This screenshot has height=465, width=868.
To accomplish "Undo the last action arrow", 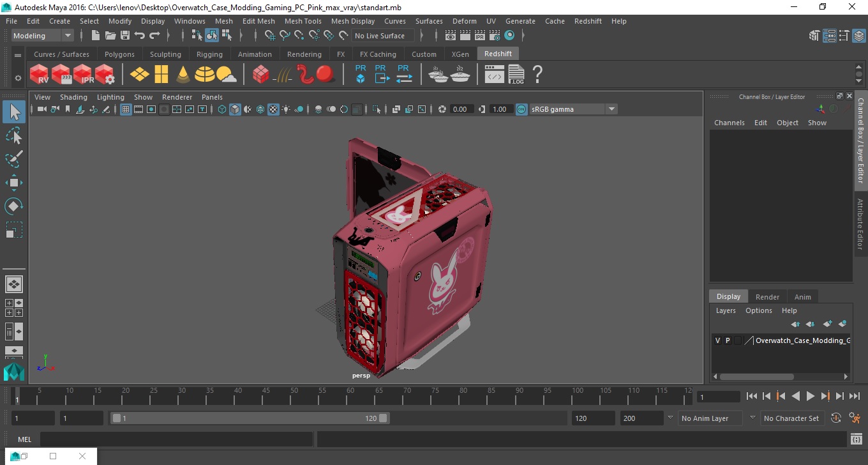I will coord(140,36).
